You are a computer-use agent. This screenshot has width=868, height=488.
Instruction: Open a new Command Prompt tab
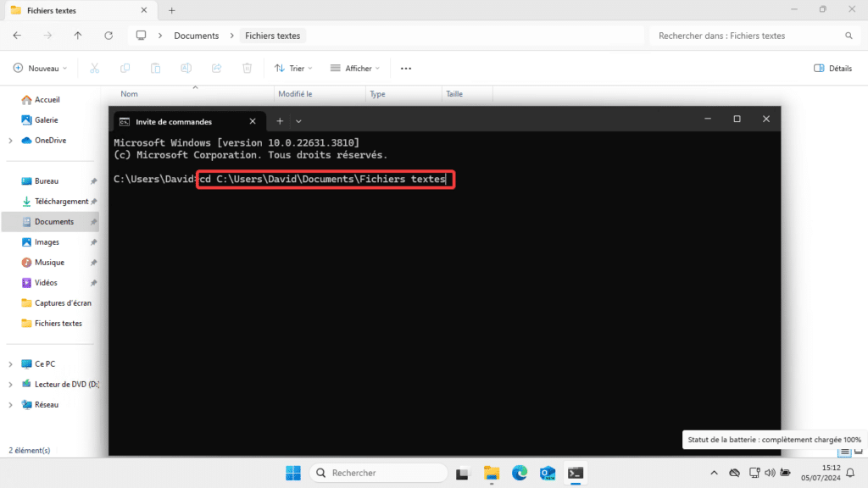(280, 120)
